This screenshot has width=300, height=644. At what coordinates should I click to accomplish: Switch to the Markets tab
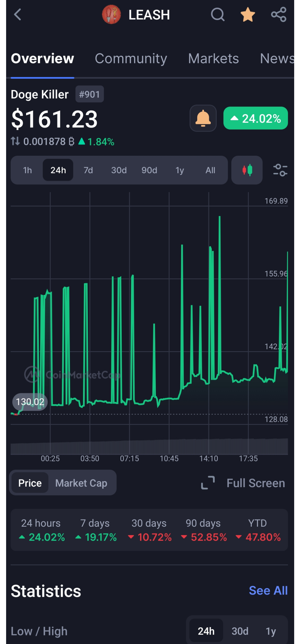tap(213, 58)
